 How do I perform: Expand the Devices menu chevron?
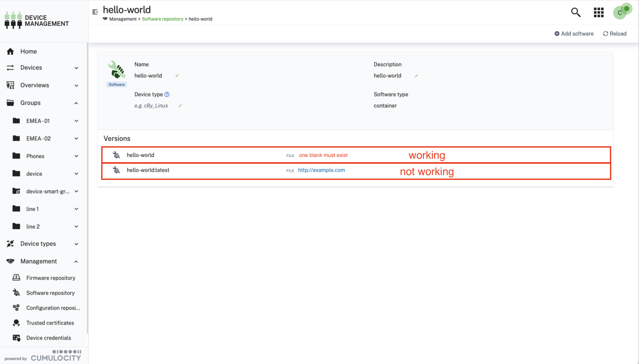point(76,68)
